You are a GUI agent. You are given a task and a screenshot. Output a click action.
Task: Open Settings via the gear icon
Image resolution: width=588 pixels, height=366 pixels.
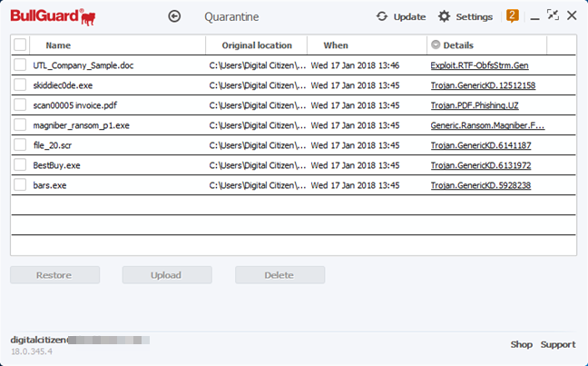[x=444, y=16]
